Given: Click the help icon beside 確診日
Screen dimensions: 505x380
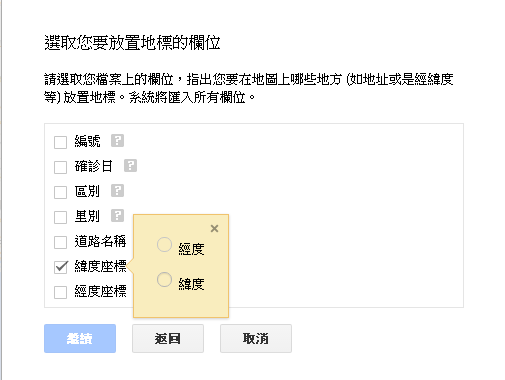Looking at the screenshot, I should pos(130,166).
